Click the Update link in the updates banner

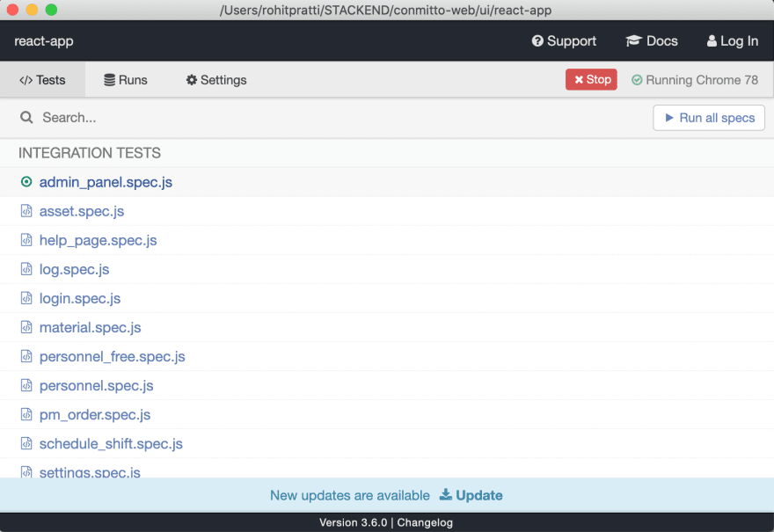pyautogui.click(x=471, y=495)
